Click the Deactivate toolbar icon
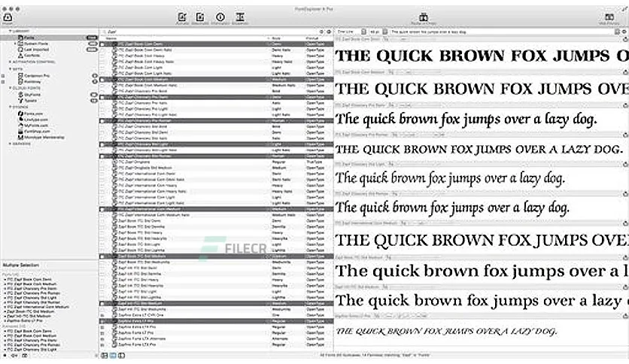The width and height of the screenshot is (629, 364). pos(200,17)
